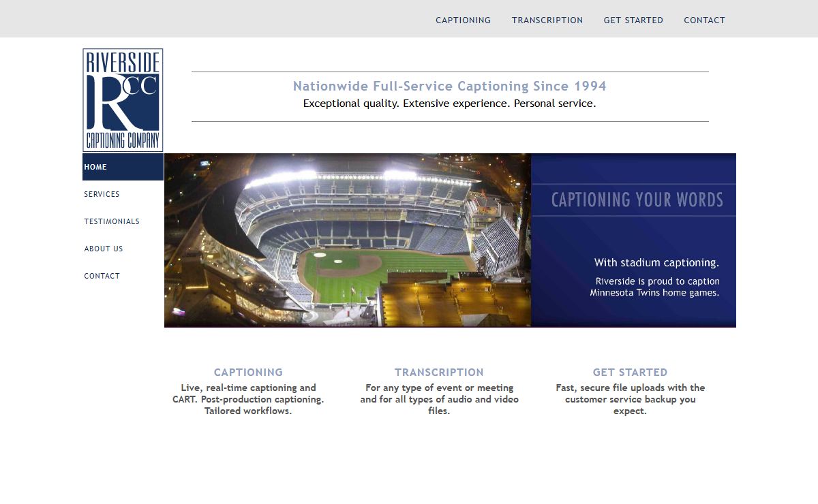Click the 'For any type of event or meeting' description
This screenshot has width=818, height=504.
(x=439, y=399)
